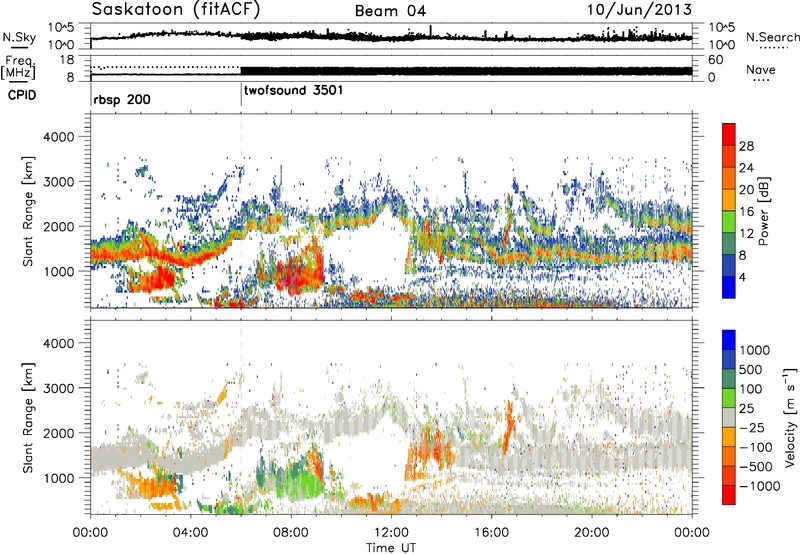
Task: Click the velocity panel 'Slant Range [km]' label
Action: click(28, 418)
